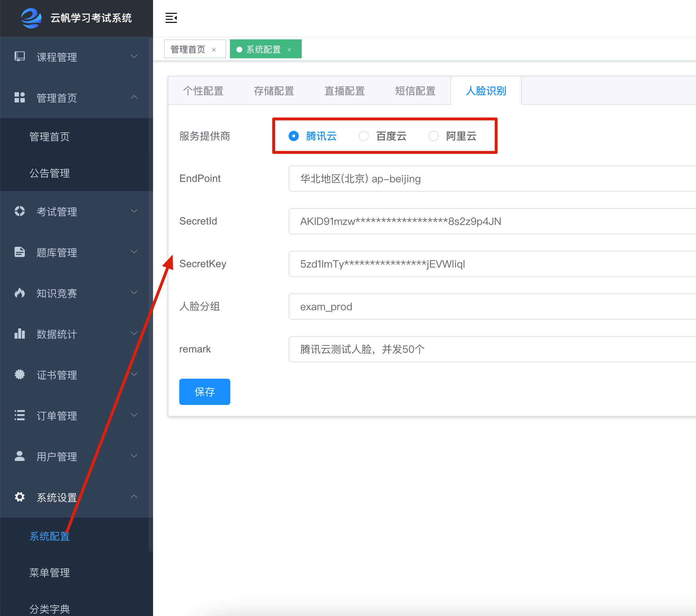This screenshot has width=696, height=616.
Task: Click the 管理首页 dashboard grid icon
Action: click(20, 97)
